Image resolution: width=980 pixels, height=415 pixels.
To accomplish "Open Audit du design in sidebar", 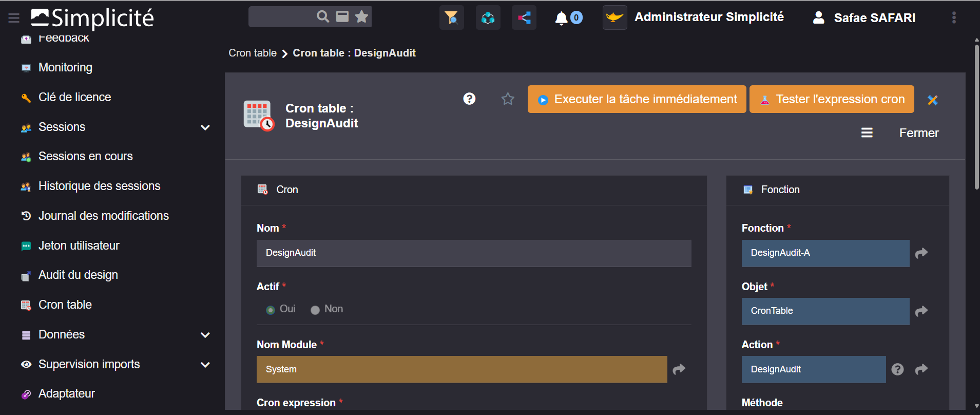I will coord(78,275).
